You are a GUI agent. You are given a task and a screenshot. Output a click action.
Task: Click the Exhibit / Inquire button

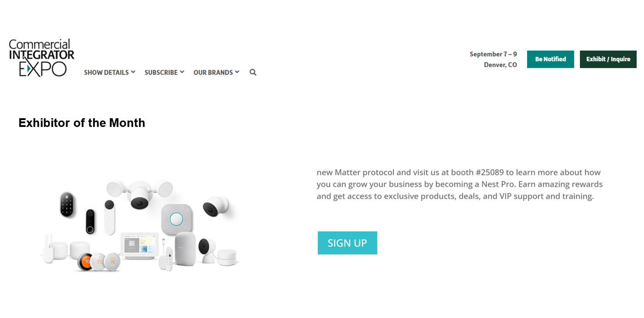pyautogui.click(x=608, y=59)
